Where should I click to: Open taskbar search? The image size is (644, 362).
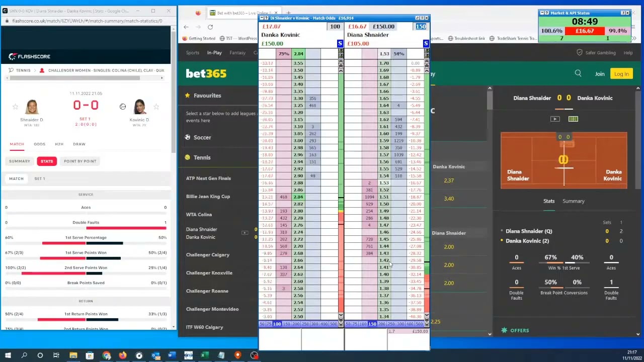[24, 355]
